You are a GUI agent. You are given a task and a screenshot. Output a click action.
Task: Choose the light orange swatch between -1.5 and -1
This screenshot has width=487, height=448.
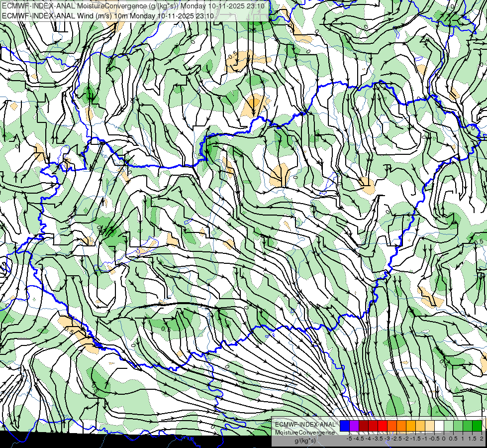(x=420, y=426)
